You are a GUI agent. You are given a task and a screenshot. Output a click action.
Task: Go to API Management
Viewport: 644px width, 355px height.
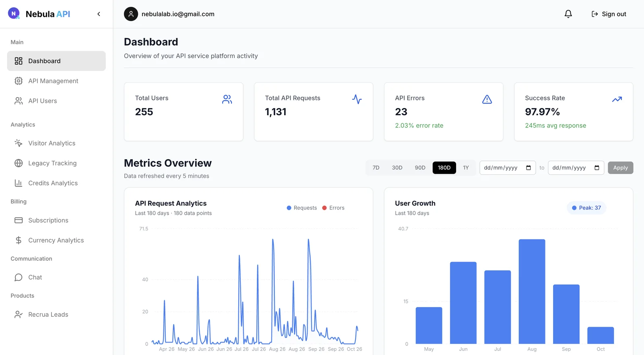point(56,81)
